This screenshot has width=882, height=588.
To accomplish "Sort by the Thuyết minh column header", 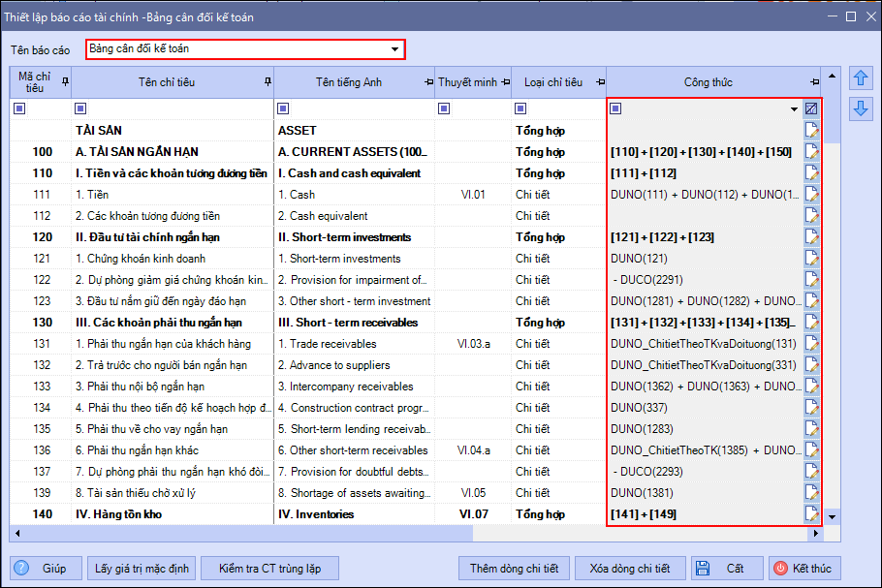I will pyautogui.click(x=466, y=82).
